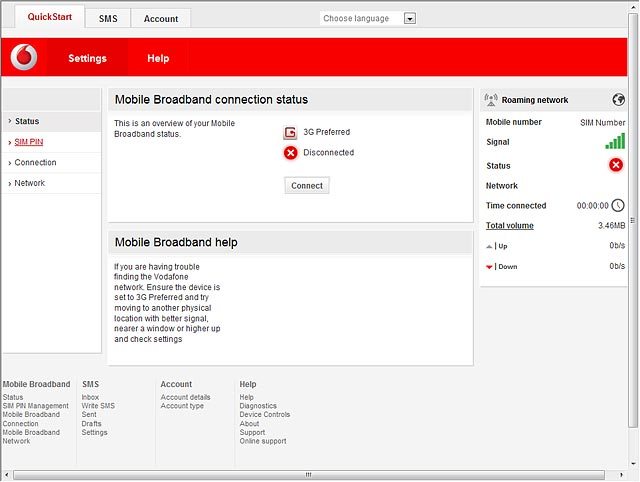This screenshot has width=640, height=482.
Task: Open the SIM PIN link
Action: click(29, 142)
